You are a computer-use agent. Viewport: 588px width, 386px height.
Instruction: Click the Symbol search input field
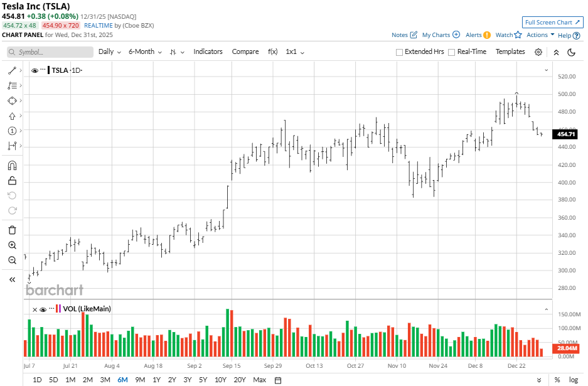point(50,52)
